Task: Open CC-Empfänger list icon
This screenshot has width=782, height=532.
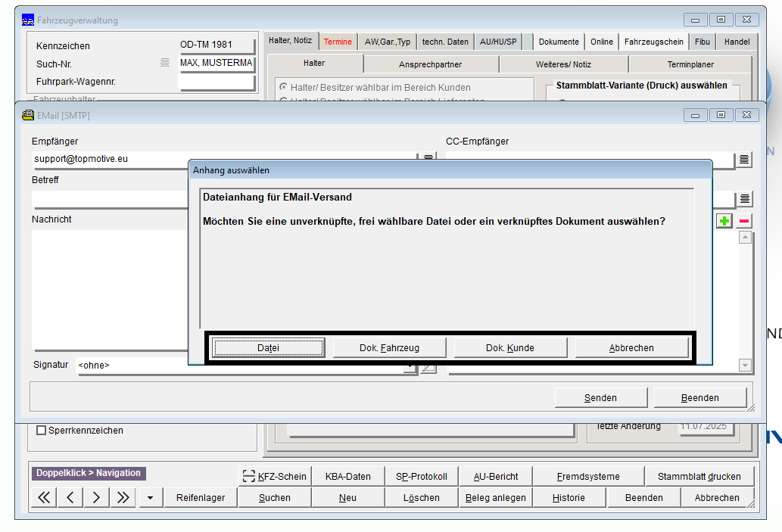Action: 743,160
